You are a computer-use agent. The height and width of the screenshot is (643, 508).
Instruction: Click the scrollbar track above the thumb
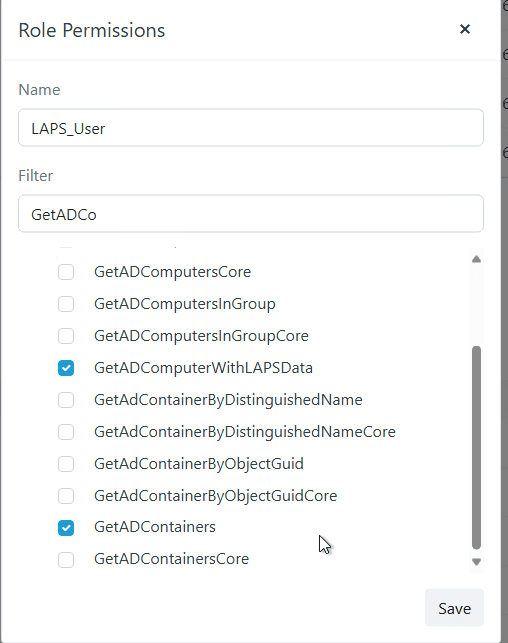pyautogui.click(x=476, y=306)
